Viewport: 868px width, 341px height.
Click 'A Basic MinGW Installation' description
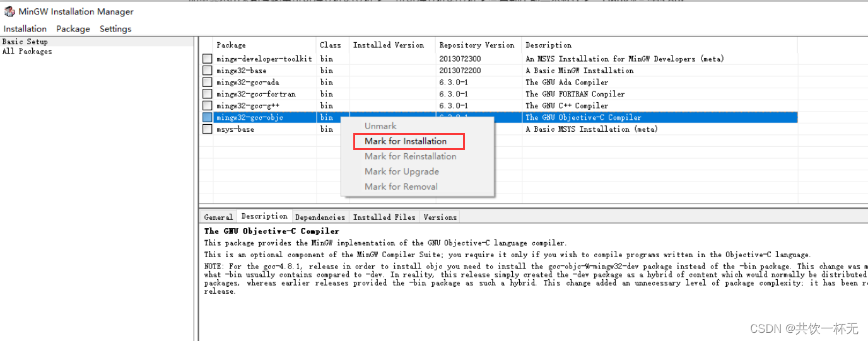pyautogui.click(x=580, y=71)
